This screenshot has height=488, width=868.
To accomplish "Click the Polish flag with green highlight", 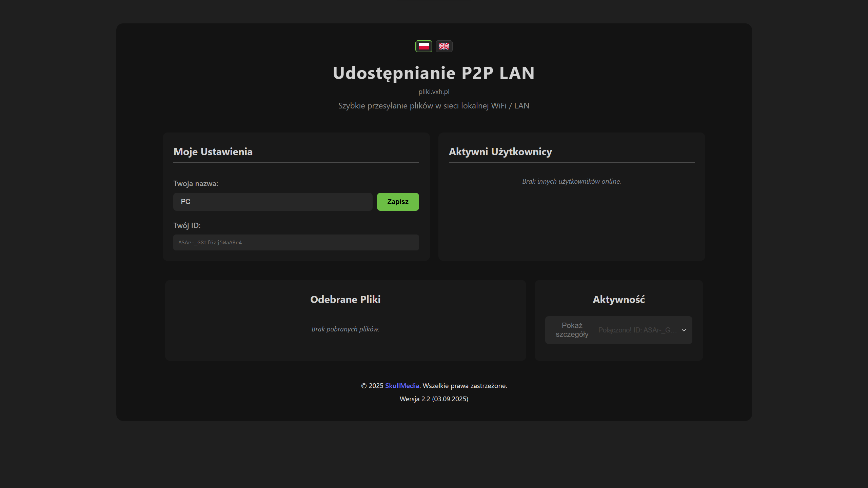I will [424, 46].
